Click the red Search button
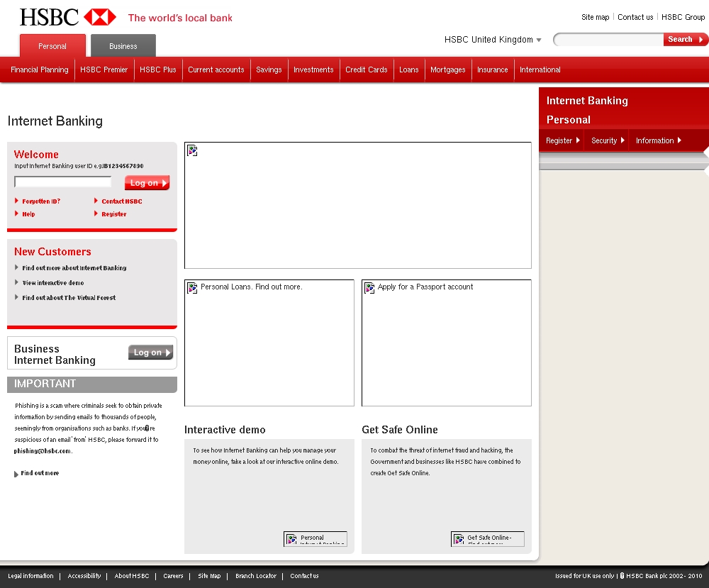The width and height of the screenshot is (709, 588). tap(685, 39)
